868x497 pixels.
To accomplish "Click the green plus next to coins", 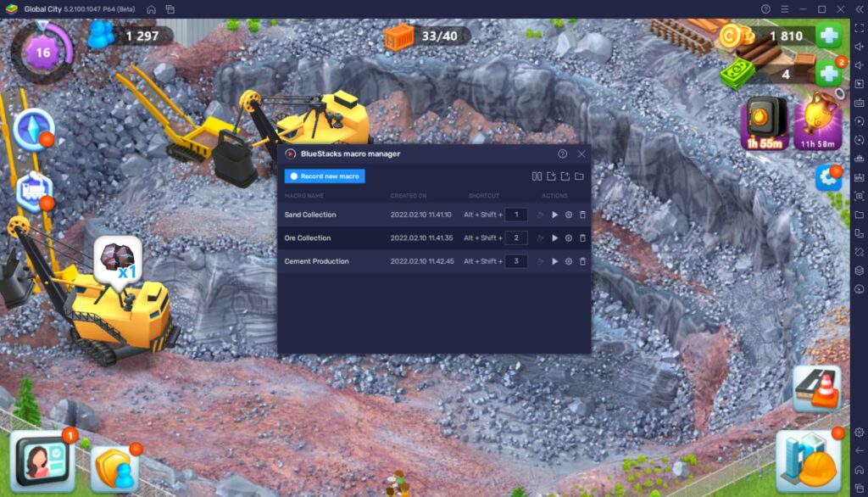I will [827, 36].
